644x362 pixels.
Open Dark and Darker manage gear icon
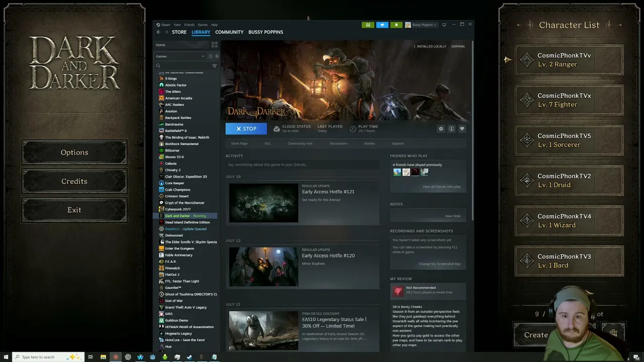(x=441, y=129)
